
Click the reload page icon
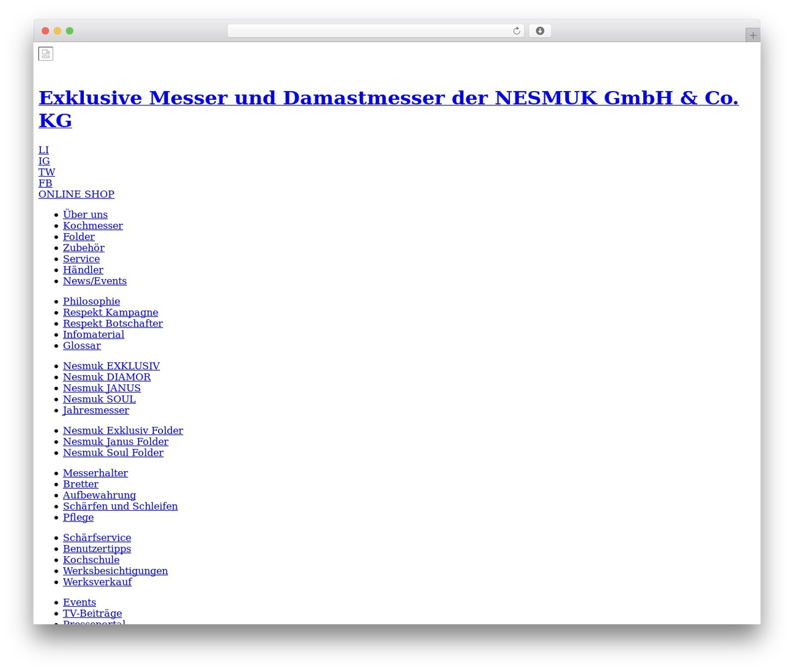click(x=517, y=31)
